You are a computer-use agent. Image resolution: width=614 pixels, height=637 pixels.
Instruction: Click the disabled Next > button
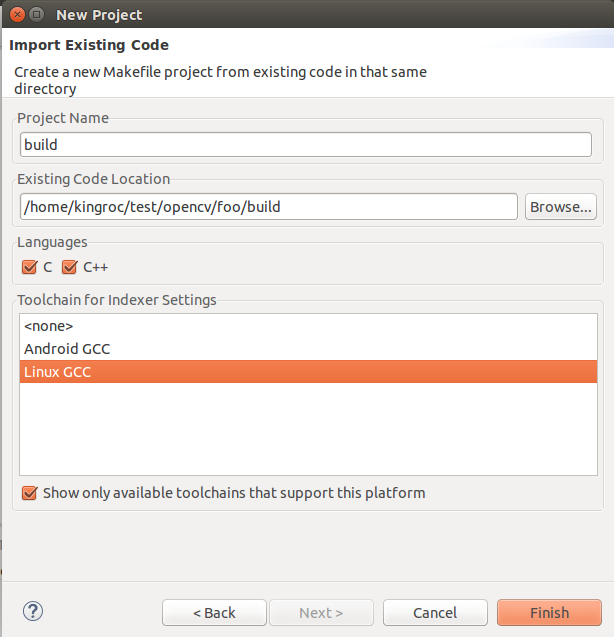click(x=321, y=613)
